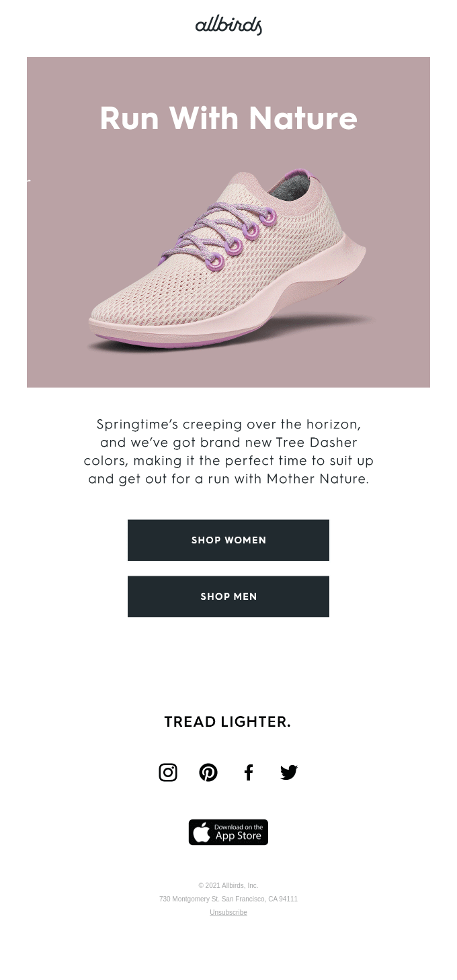Click the copyright 2021 Allbirds notice

pos(228,885)
